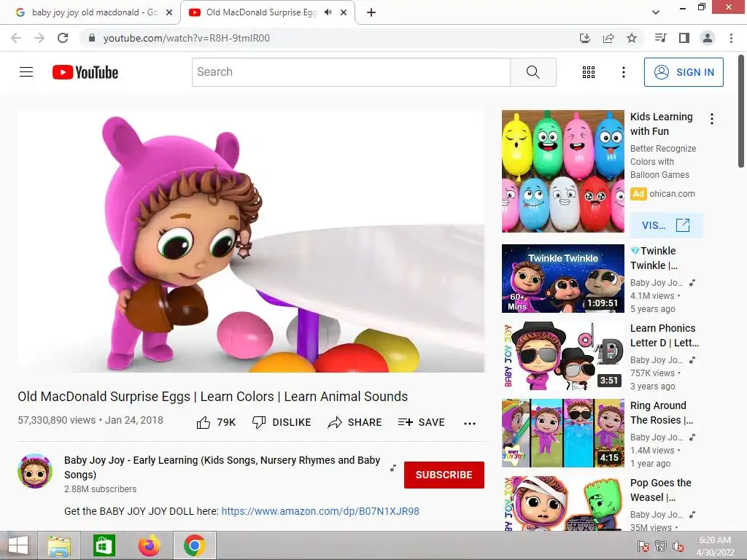This screenshot has height=560, width=747.
Task: Click the system tray volume icon
Action: point(678,546)
